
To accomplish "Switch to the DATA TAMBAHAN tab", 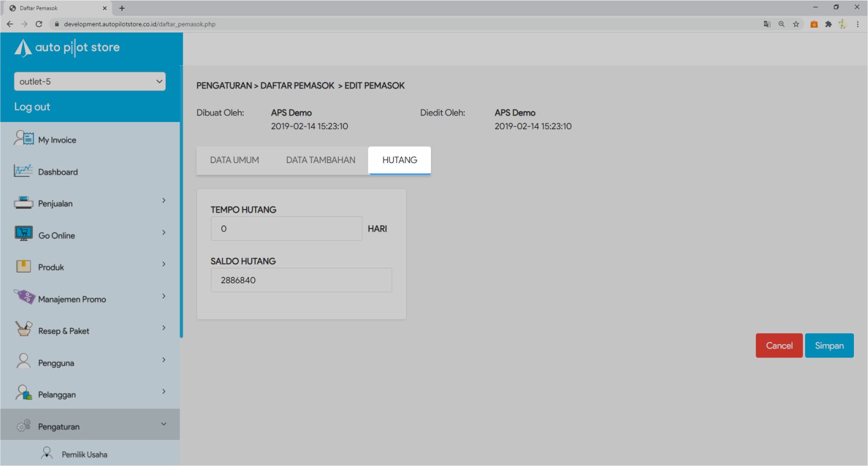I will click(x=320, y=160).
